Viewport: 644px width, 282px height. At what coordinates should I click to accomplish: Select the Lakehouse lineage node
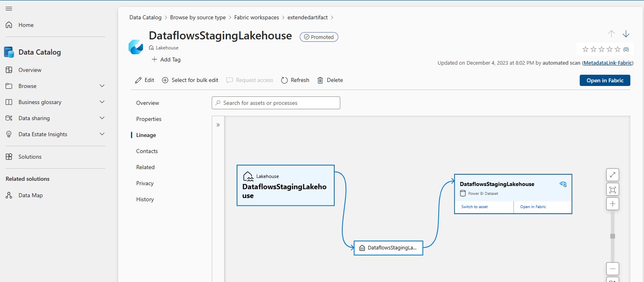286,185
